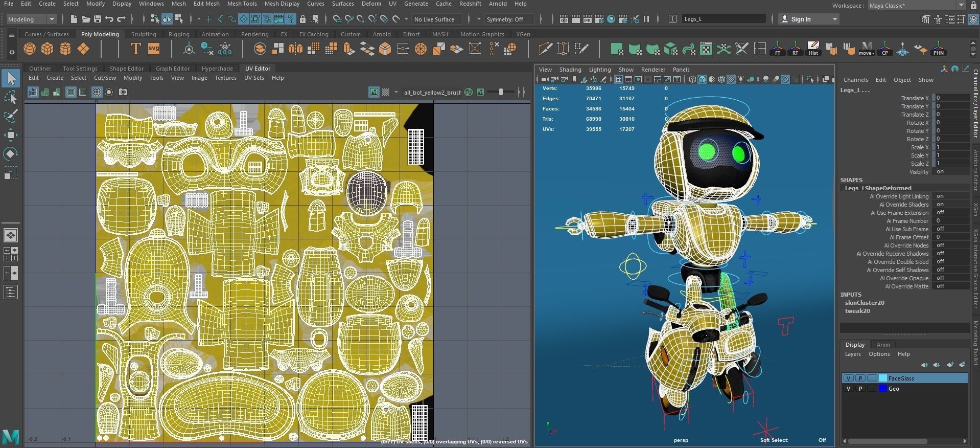Click the Hist shelf button
Image resolution: width=980 pixels, height=448 pixels.
(813, 49)
